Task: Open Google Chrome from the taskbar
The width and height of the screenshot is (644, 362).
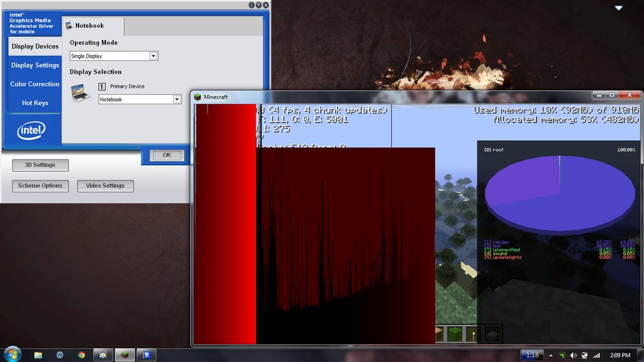Action: [81, 355]
